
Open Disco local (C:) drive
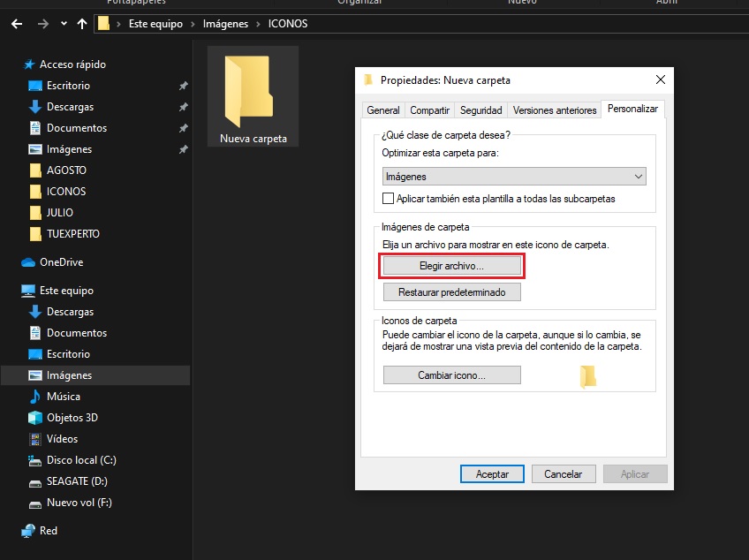(x=81, y=460)
